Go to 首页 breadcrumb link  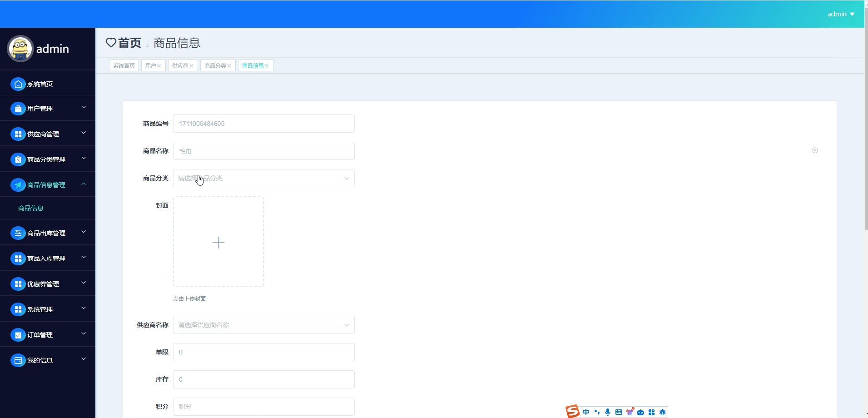[x=129, y=43]
